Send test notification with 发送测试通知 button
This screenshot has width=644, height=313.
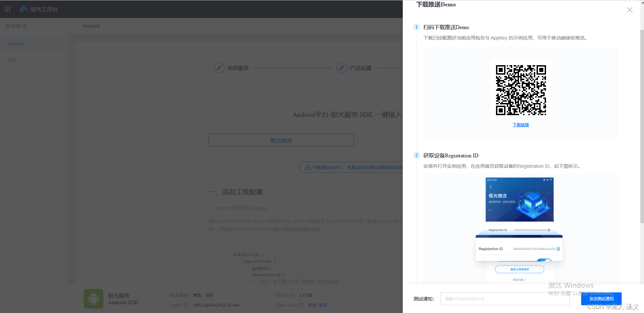(x=601, y=299)
